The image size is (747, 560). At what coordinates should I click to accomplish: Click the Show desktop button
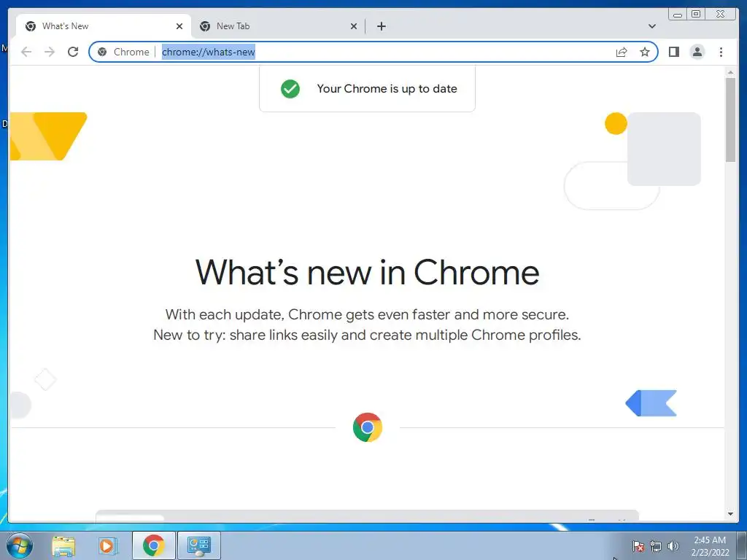[742, 545]
